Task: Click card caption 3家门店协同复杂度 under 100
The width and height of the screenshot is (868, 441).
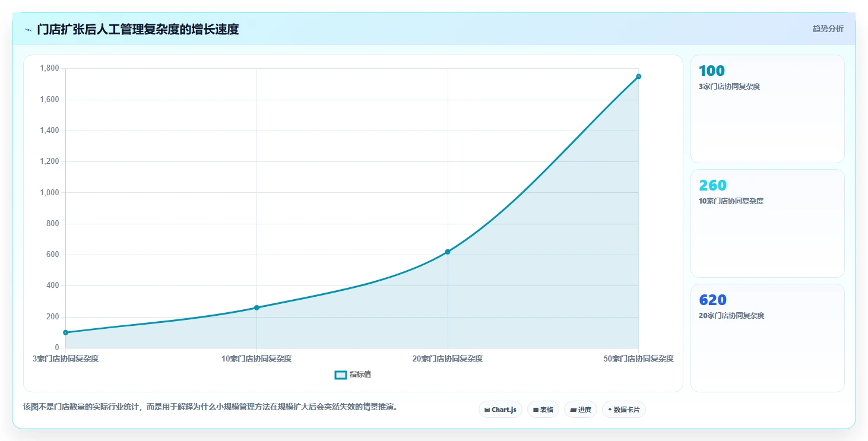Action: coord(730,87)
